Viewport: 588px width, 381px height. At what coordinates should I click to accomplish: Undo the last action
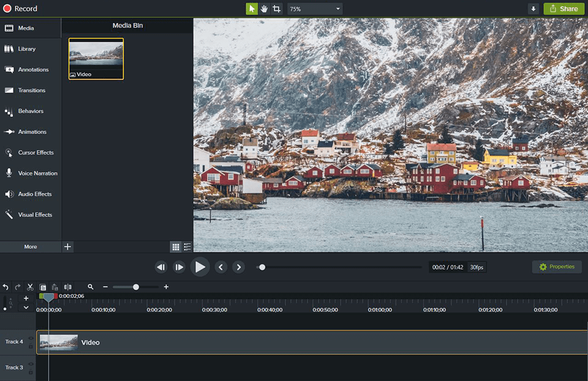(x=6, y=287)
